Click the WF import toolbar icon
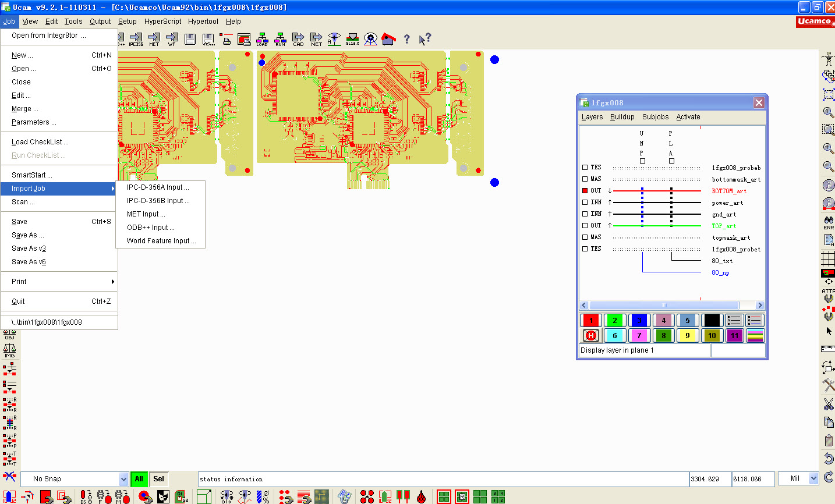The height and width of the screenshot is (504, 835). pos(172,39)
